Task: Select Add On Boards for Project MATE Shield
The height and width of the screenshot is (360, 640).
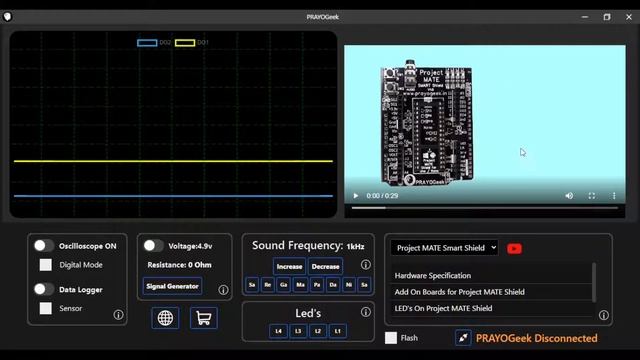Action: pos(491,292)
